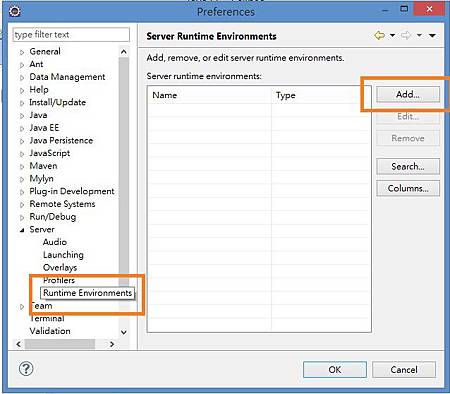Expand the Help preferences node
The height and width of the screenshot is (394, 450).
(22, 90)
